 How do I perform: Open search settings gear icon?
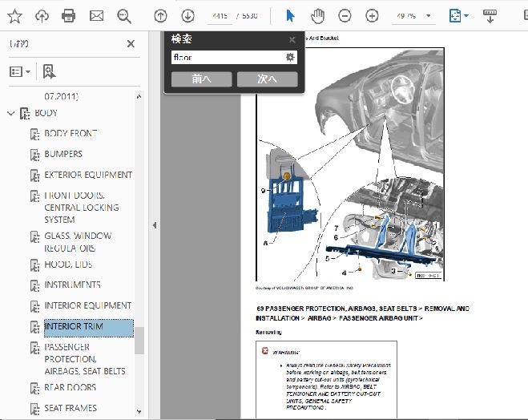click(290, 57)
